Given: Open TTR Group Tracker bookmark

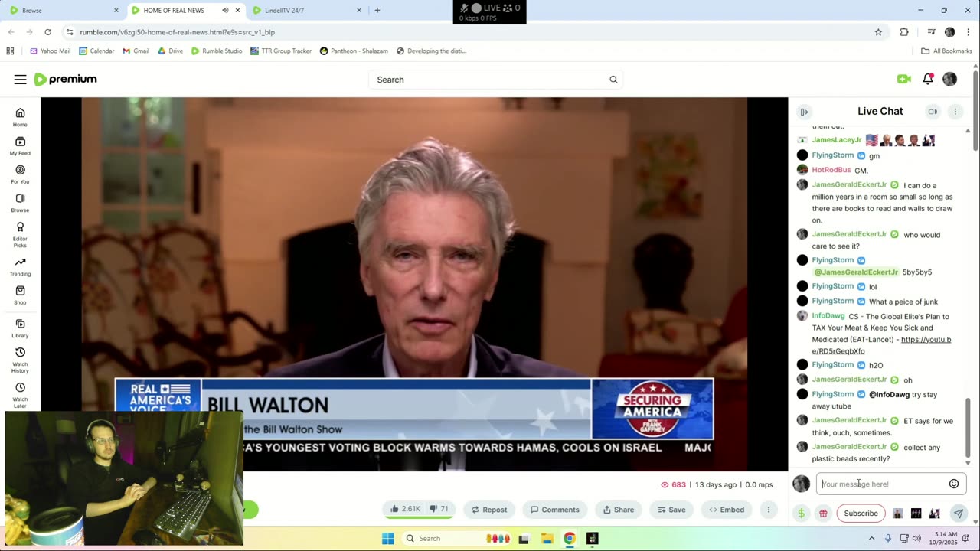Looking at the screenshot, I should (281, 51).
